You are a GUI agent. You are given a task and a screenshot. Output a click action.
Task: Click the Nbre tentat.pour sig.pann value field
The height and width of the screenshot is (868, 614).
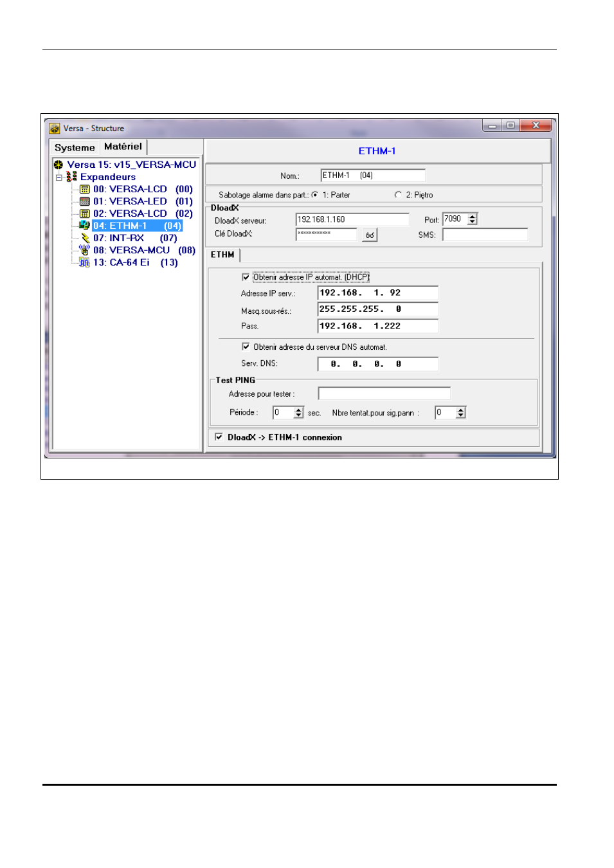[445, 413]
